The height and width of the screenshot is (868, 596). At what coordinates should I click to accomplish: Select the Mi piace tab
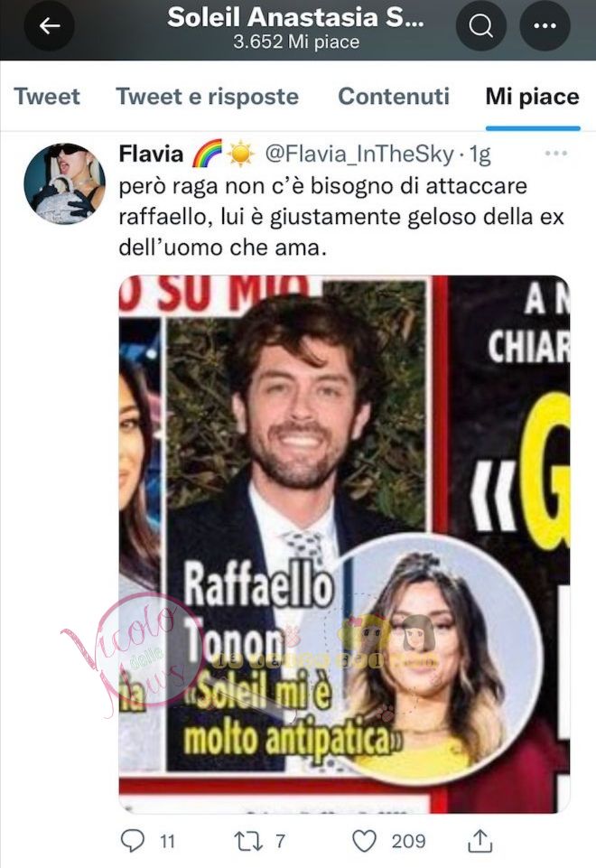[533, 97]
